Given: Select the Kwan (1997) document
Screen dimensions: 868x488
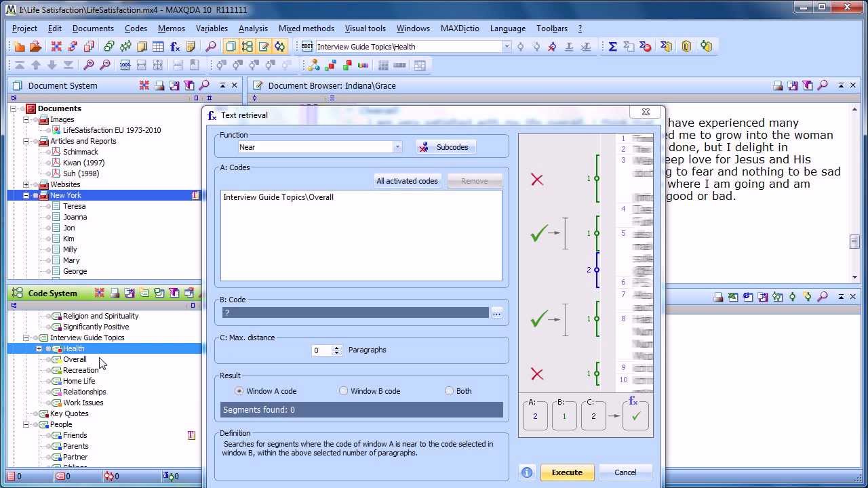Looking at the screenshot, I should coord(84,163).
